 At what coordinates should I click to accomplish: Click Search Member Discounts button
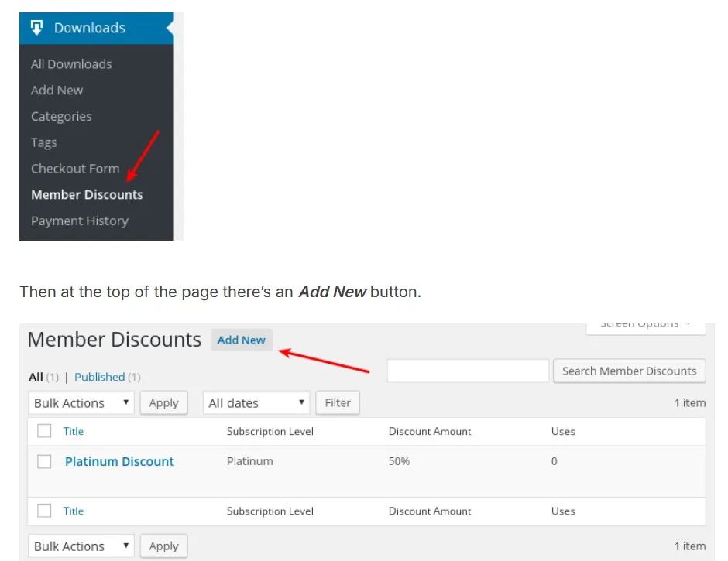tap(630, 371)
